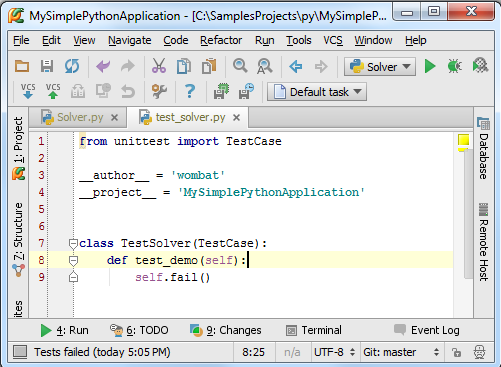Click the 8:25 caret position in status bar
501x367 pixels.
tap(253, 352)
